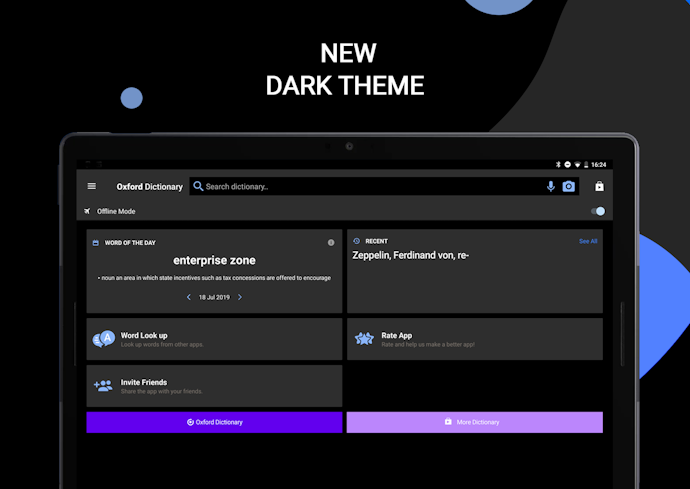Click the Rate App stars icon
Image resolution: width=690 pixels, height=489 pixels.
tap(364, 339)
